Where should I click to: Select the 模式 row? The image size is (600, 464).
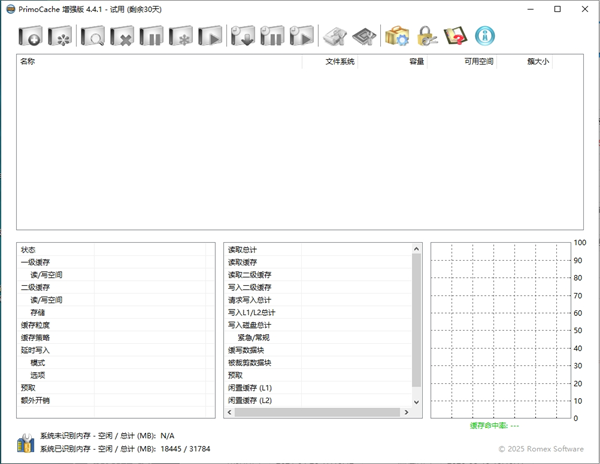point(116,363)
